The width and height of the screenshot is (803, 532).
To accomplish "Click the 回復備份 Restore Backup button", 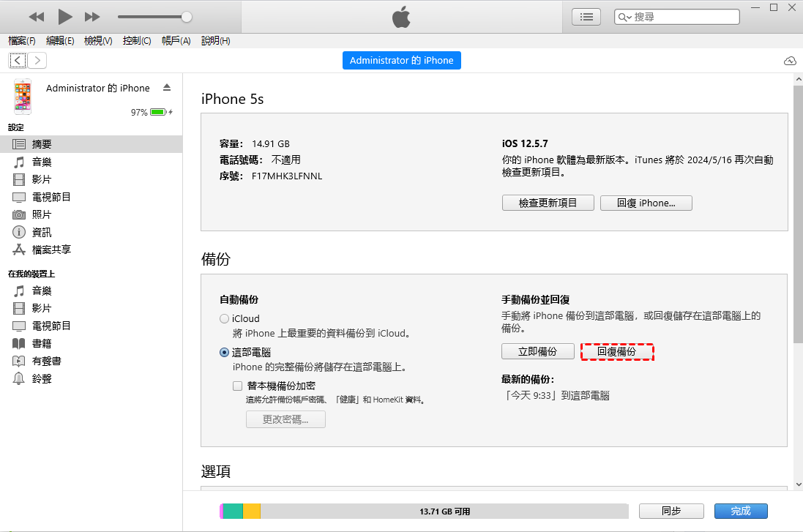I will [x=616, y=352].
